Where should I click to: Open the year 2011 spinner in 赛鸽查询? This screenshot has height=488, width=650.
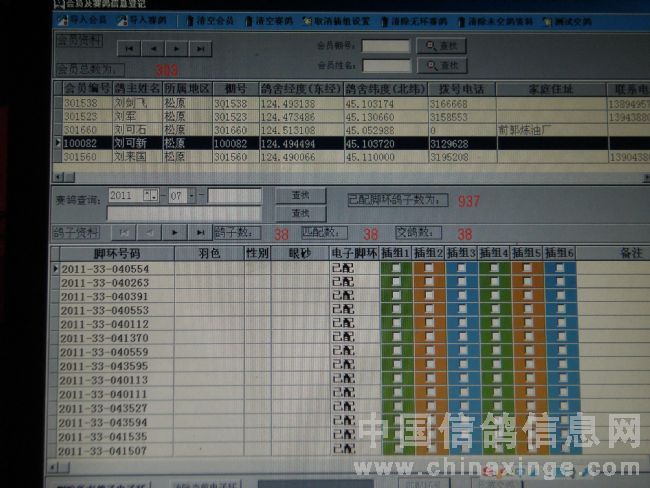click(150, 194)
